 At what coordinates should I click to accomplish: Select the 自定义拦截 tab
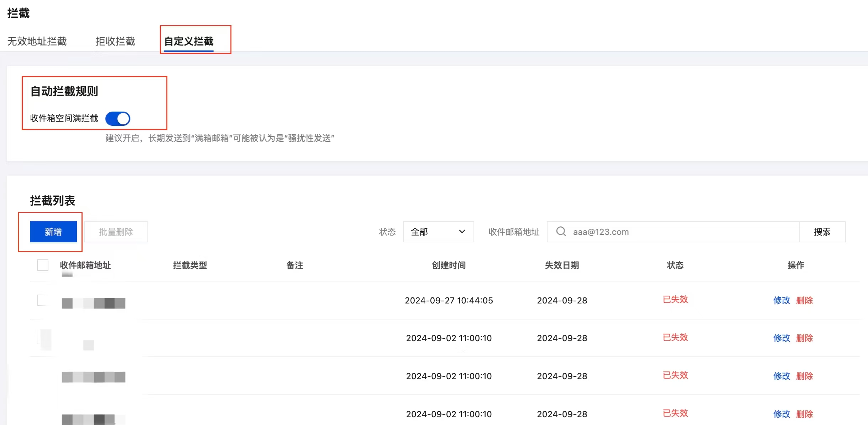click(189, 41)
